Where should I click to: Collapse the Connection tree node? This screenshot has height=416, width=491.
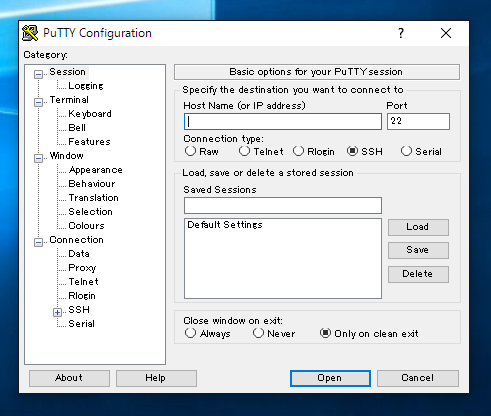[38, 242]
